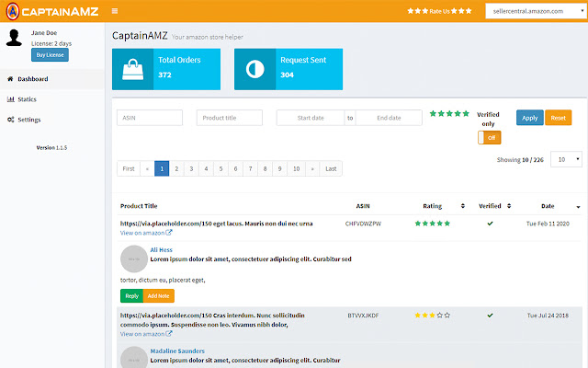Click the five green stars rating filter

[x=449, y=114]
